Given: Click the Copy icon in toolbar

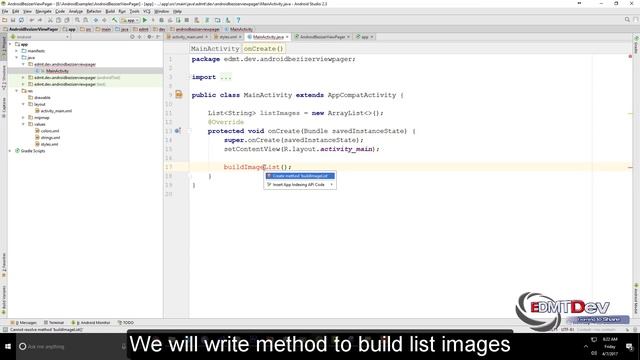Looking at the screenshot, I should (x=58, y=20).
